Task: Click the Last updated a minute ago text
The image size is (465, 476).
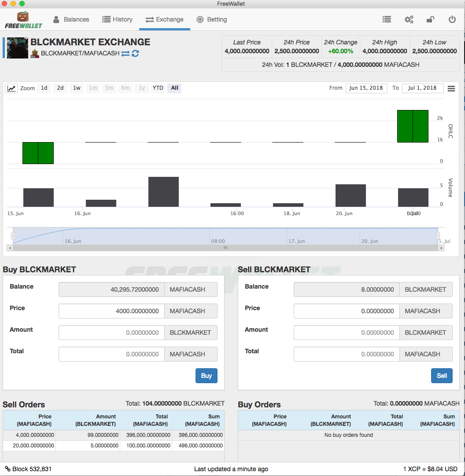Action: click(x=231, y=469)
